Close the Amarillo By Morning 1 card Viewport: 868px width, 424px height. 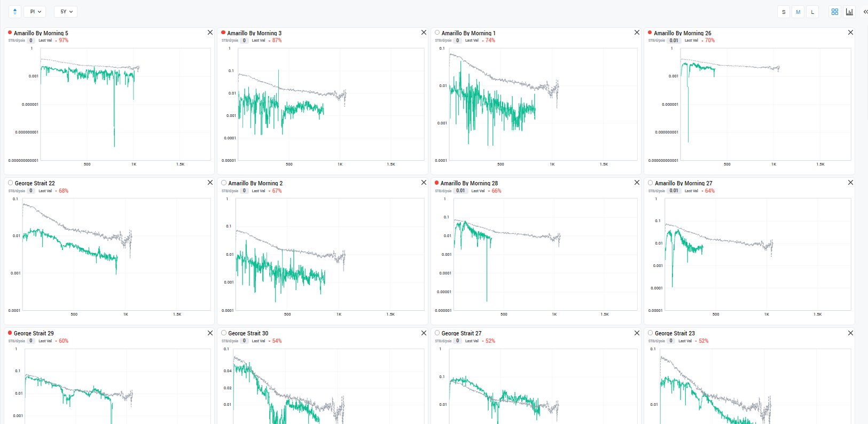point(637,33)
